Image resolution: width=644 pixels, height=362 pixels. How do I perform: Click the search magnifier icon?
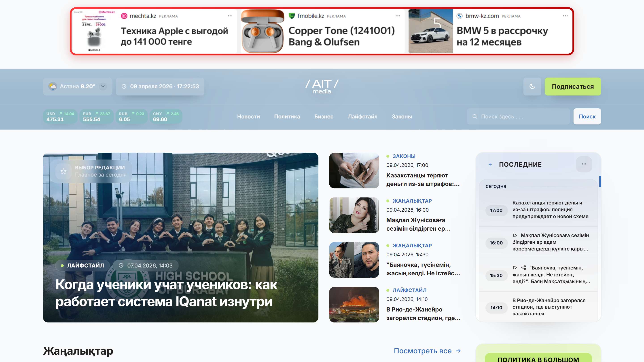tap(475, 116)
